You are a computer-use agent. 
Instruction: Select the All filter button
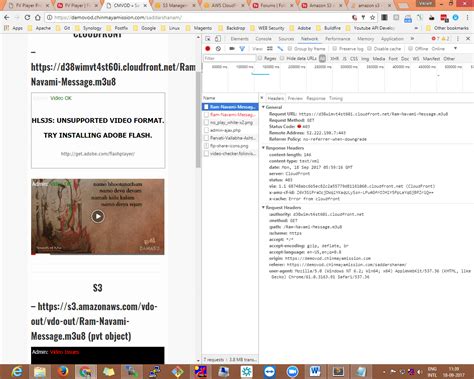pos(322,59)
